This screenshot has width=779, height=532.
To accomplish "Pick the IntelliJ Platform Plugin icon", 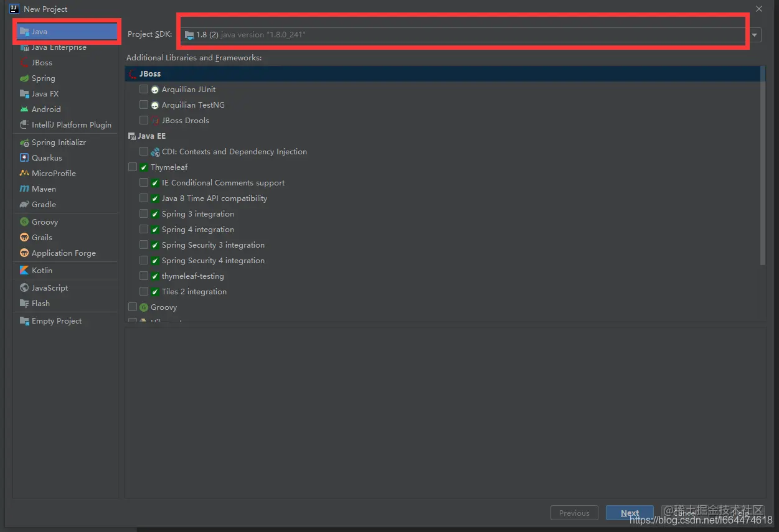I will (x=24, y=125).
